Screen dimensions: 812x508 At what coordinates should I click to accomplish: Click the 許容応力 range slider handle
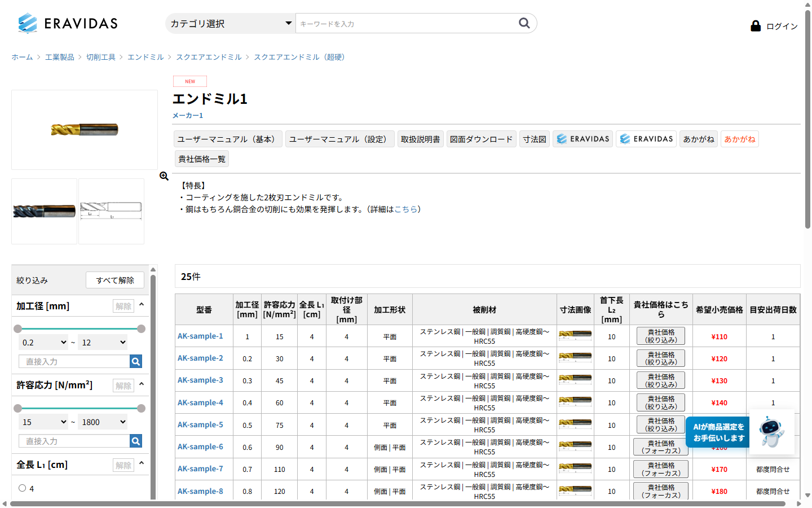(x=17, y=408)
